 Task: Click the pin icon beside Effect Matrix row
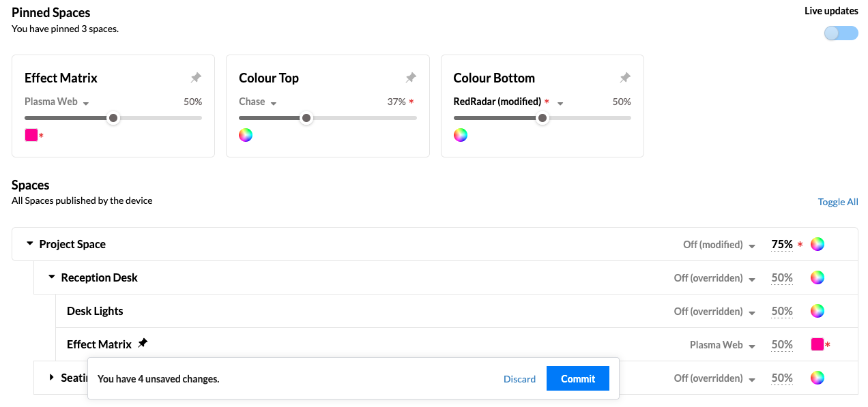(x=143, y=344)
